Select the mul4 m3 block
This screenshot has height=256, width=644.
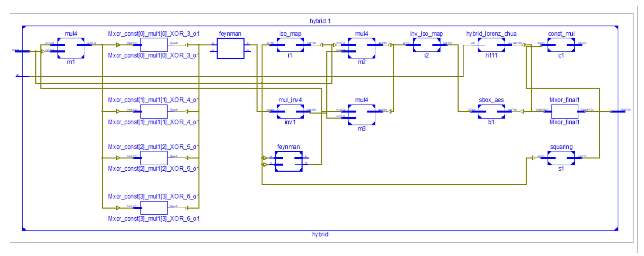362,115
